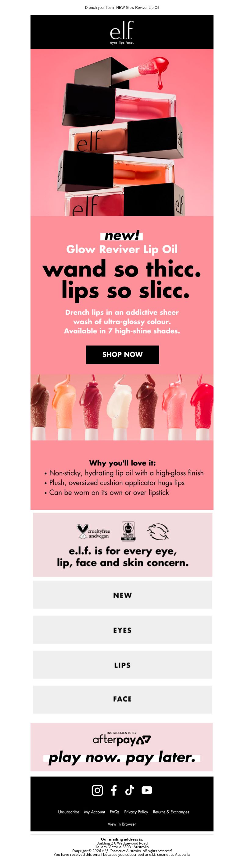Viewport: 244px width, 868px height.
Task: Click the e.l.f. logo in the header
Action: (x=122, y=32)
